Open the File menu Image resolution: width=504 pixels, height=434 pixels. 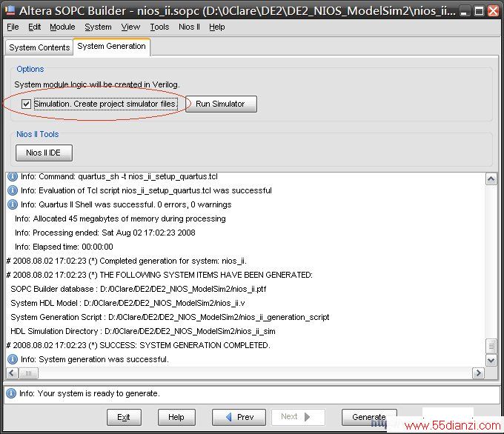(x=13, y=27)
